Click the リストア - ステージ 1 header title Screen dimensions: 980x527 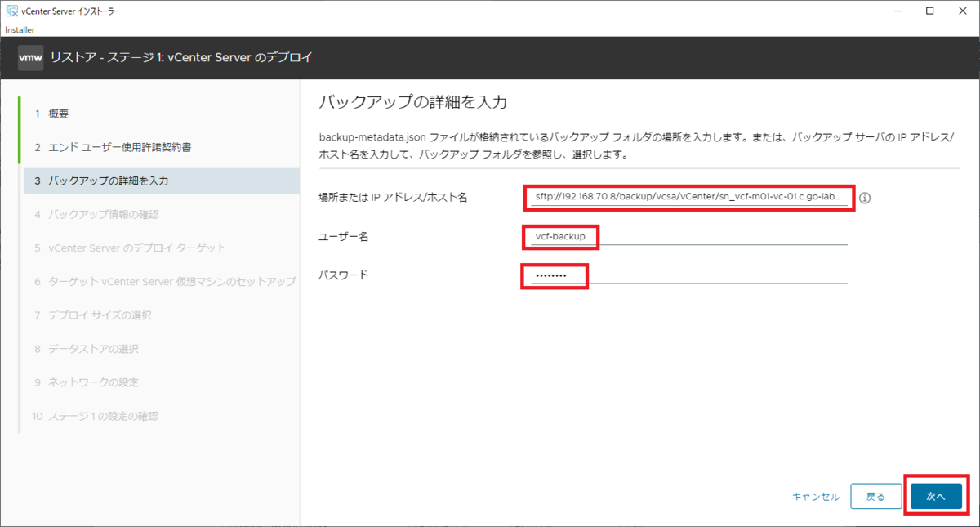coord(181,58)
